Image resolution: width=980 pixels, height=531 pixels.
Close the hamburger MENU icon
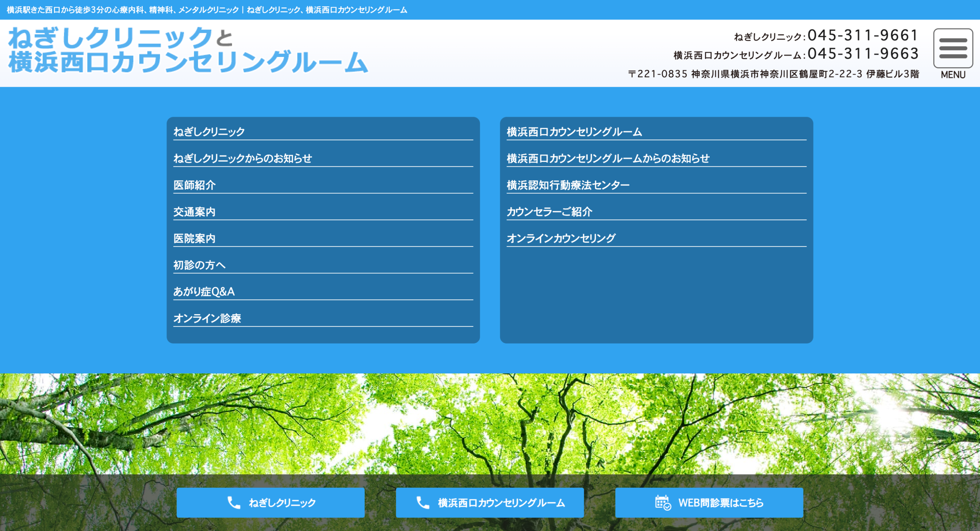point(953,48)
